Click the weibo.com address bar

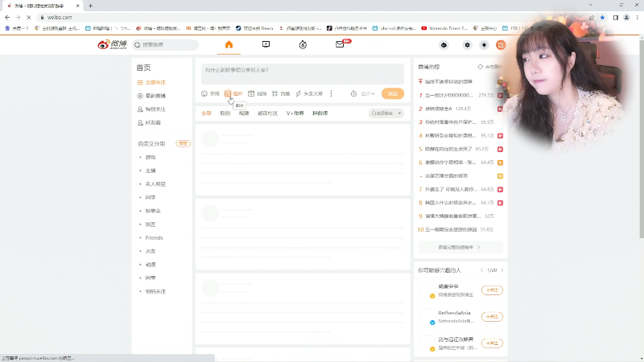tap(312, 17)
